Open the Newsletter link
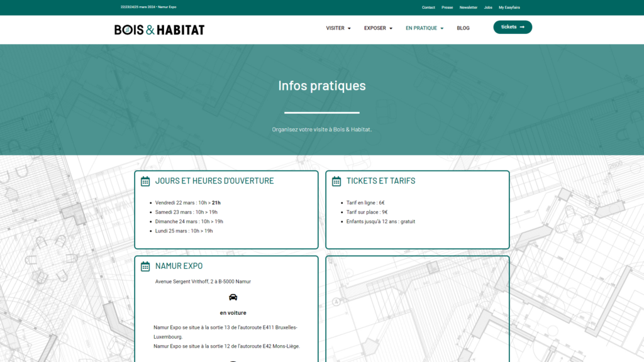 pyautogui.click(x=468, y=8)
